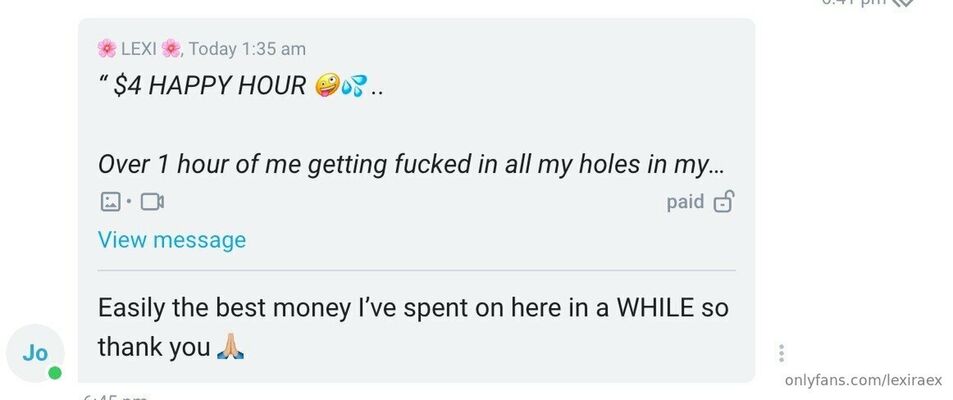Open the View message link
Viewport: 953px width, 400px height.
point(172,240)
